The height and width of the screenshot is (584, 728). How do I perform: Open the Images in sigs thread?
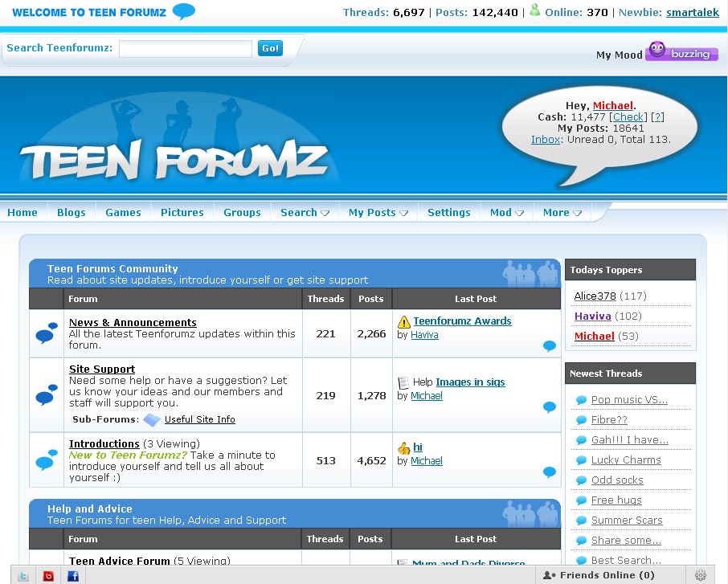pos(470,382)
